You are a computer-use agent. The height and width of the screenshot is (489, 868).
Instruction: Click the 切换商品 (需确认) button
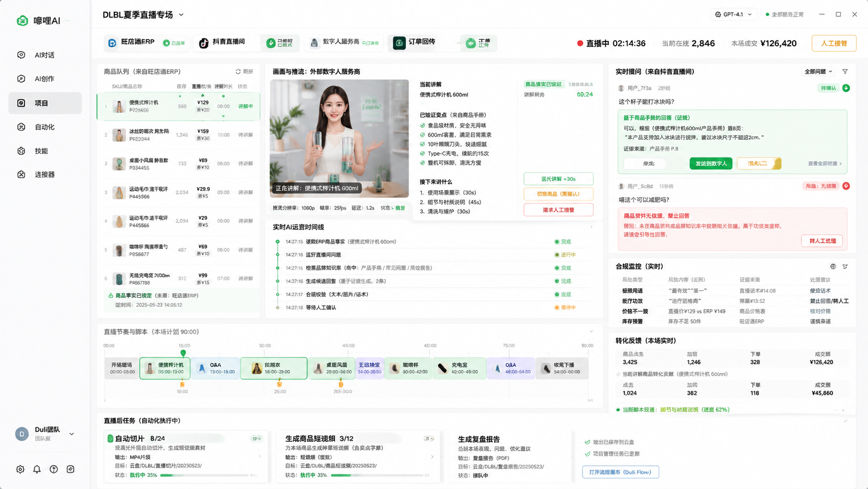point(558,194)
